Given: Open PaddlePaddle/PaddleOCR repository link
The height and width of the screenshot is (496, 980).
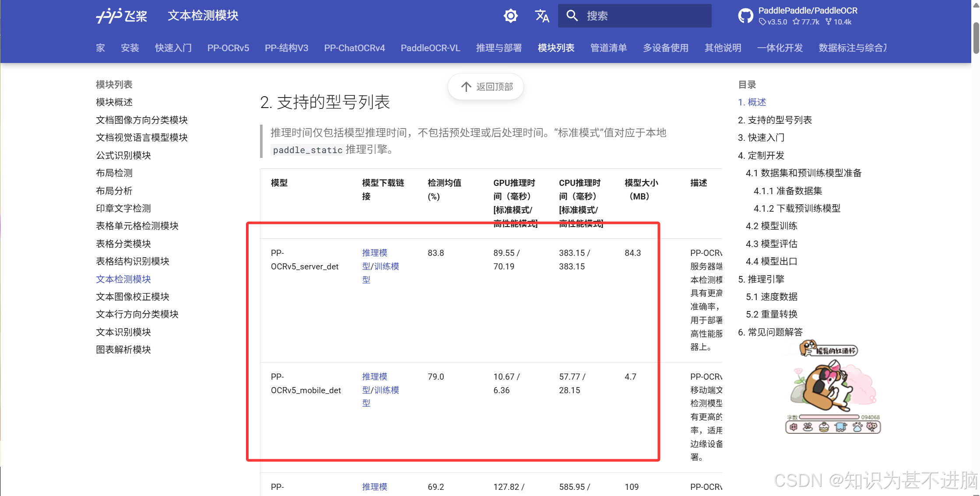Looking at the screenshot, I should coord(808,10).
